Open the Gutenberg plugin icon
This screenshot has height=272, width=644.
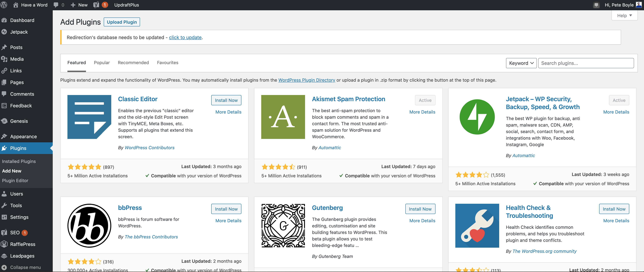283,225
